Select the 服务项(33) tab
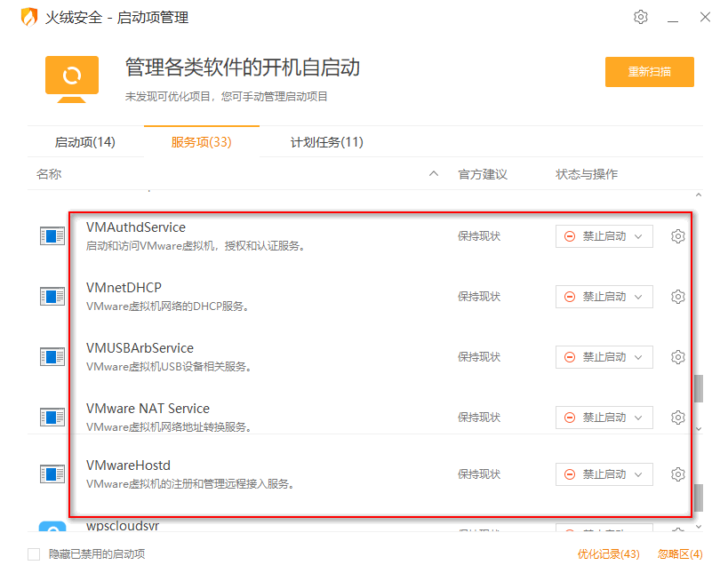 pyautogui.click(x=202, y=142)
